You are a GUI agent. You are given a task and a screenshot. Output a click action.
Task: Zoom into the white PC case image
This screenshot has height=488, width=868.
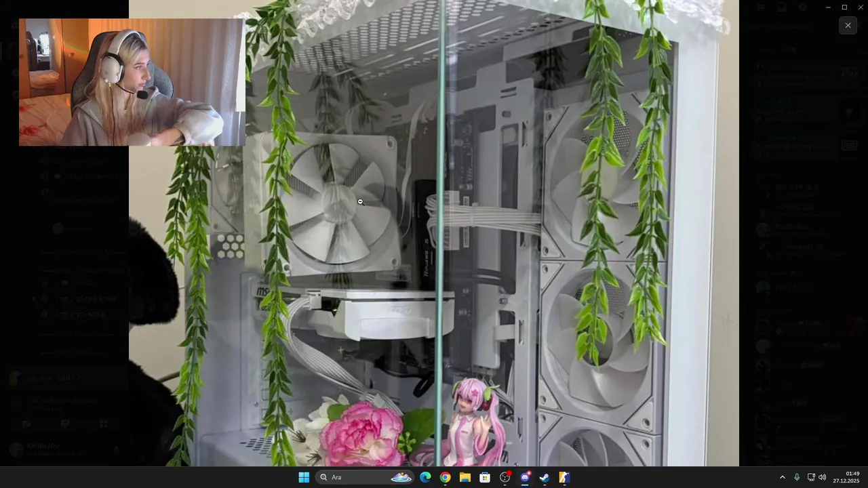pyautogui.click(x=434, y=233)
